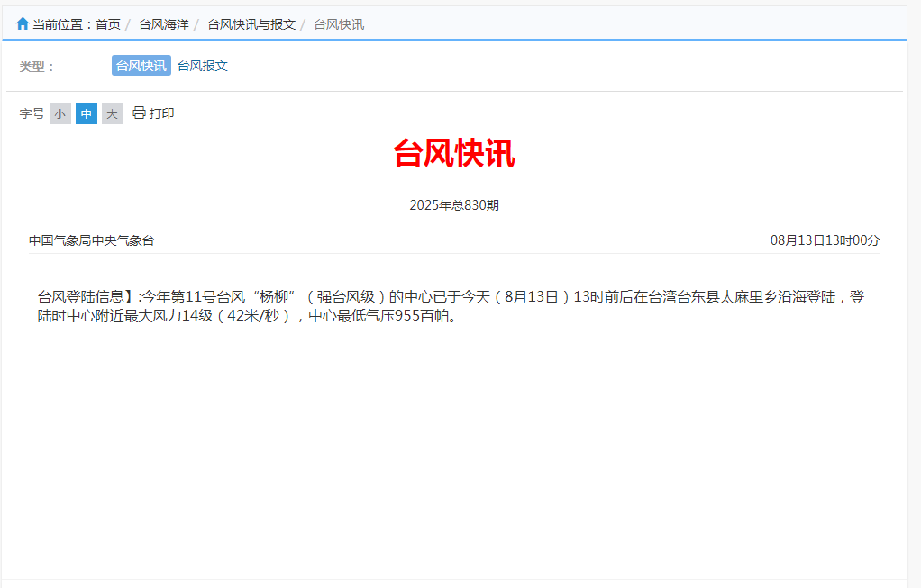This screenshot has width=921, height=588.
Task: Go to 首页 via breadcrumb link
Action: pyautogui.click(x=108, y=24)
